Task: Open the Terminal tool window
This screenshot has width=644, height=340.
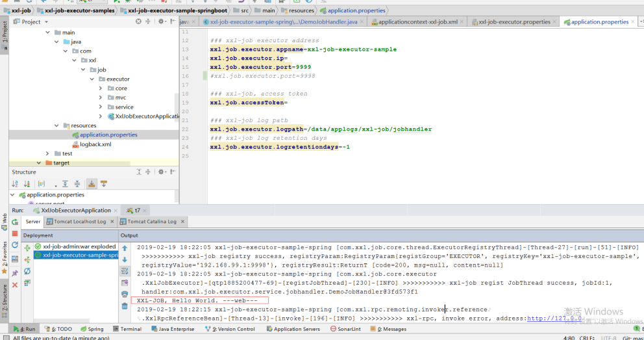Action: pyautogui.click(x=127, y=329)
